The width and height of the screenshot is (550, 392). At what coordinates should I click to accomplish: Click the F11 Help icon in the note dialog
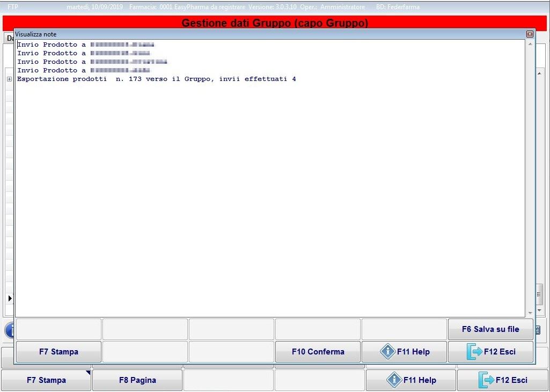point(387,352)
